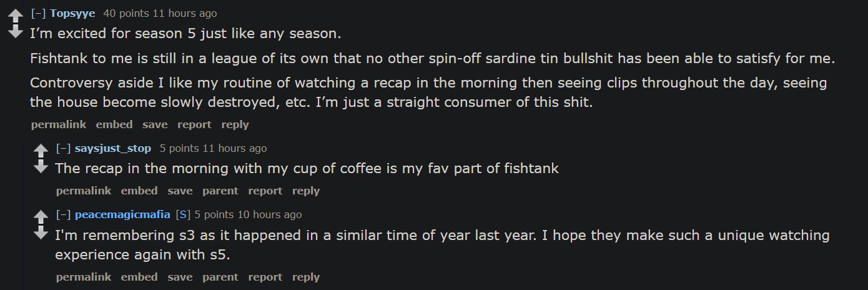Downvote Topsyye's comment
The height and width of the screenshot is (290, 868).
click(15, 31)
